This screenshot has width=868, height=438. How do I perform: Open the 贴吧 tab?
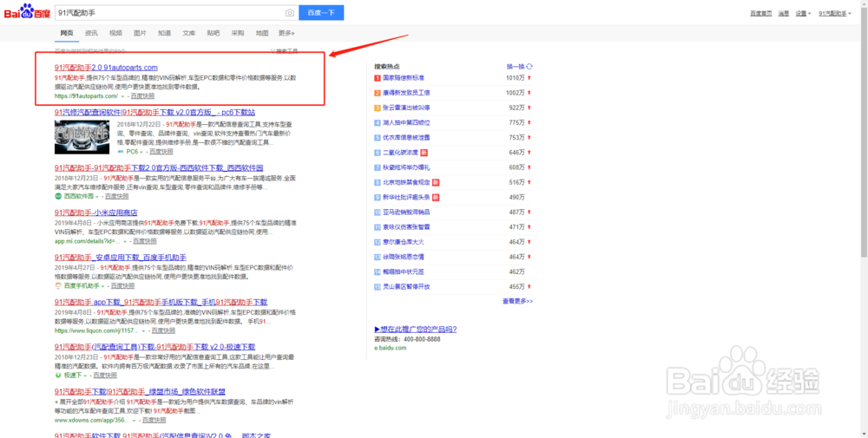coord(214,33)
